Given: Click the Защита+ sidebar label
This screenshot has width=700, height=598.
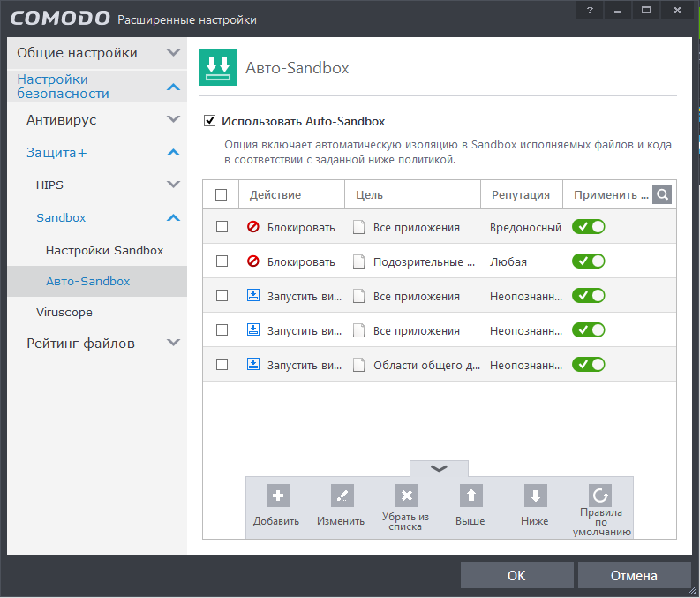Looking at the screenshot, I should 56,153.
